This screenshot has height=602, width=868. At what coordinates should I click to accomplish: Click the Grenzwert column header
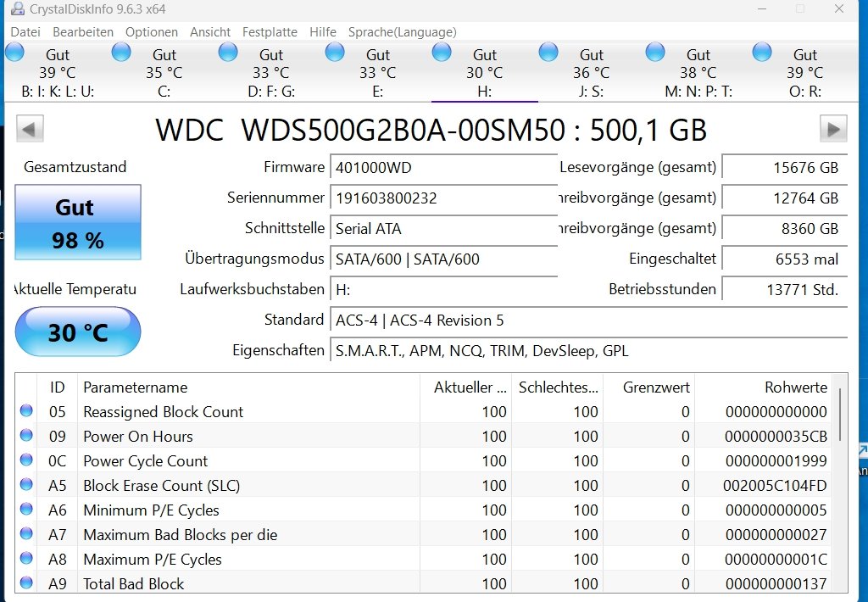[649, 387]
